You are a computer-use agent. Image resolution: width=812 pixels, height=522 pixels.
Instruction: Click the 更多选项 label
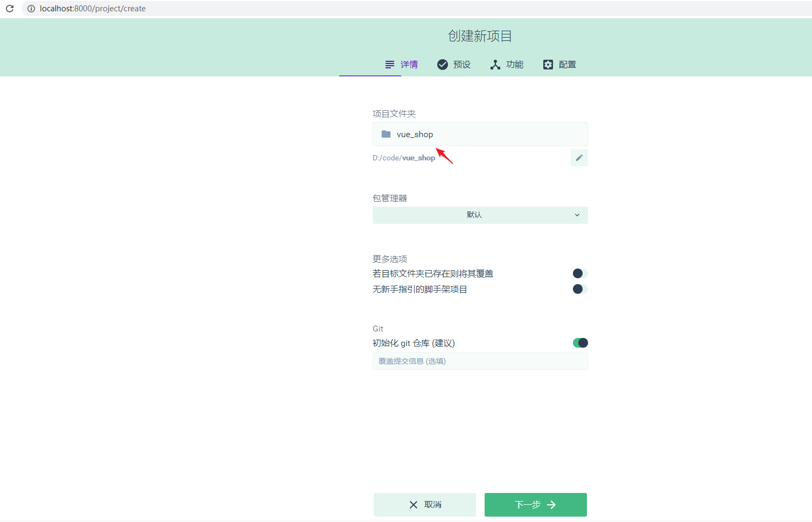390,259
